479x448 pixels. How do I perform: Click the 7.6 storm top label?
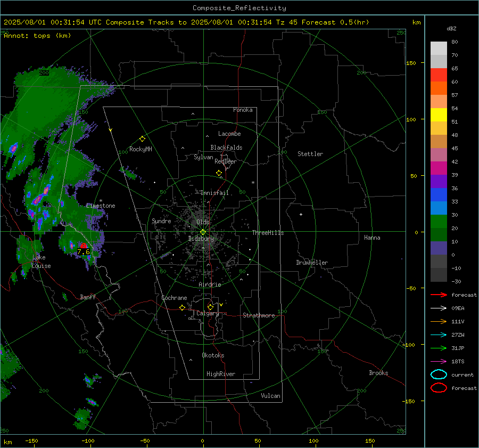pos(84,251)
